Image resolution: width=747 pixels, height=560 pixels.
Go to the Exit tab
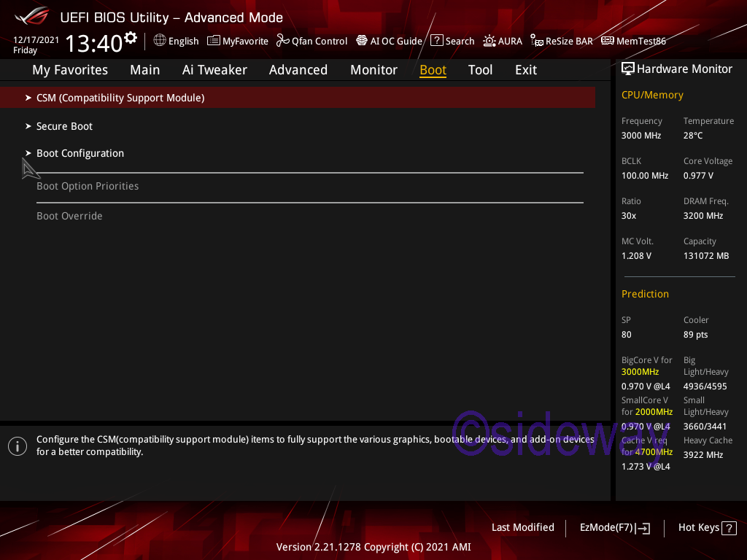pos(526,70)
